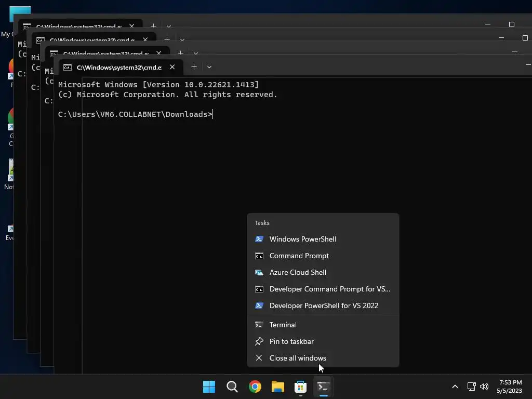Image resolution: width=532 pixels, height=399 pixels.
Task: Open Developer PowerShell for VS 2022
Action: [x=323, y=305]
